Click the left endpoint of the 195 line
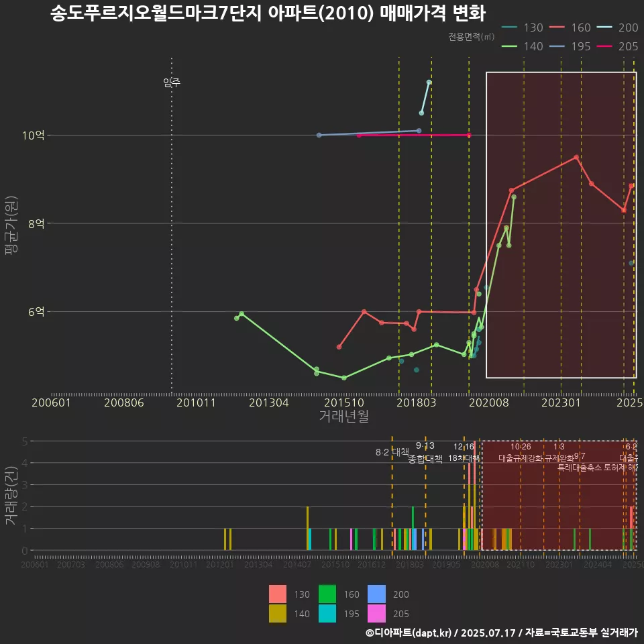 tap(319, 135)
